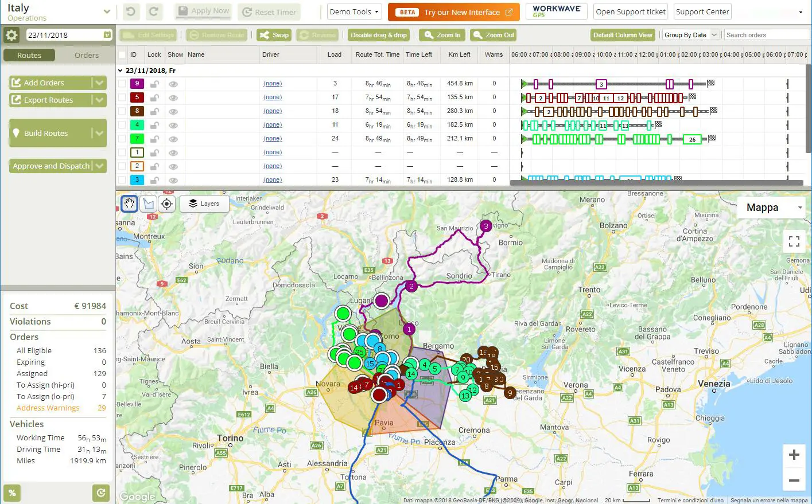
Task: Toggle visibility eye for route 4
Action: coord(173,125)
